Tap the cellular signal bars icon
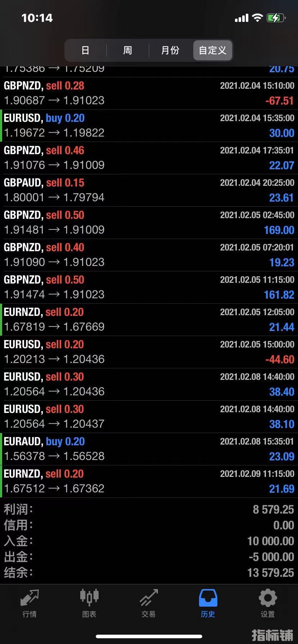The width and height of the screenshot is (298, 644). tap(241, 18)
